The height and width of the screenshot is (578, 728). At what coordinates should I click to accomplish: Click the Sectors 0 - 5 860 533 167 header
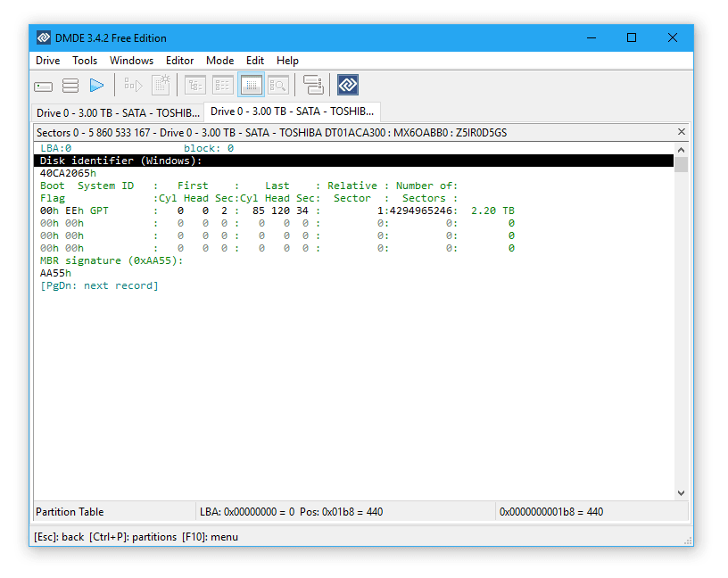coord(271,133)
